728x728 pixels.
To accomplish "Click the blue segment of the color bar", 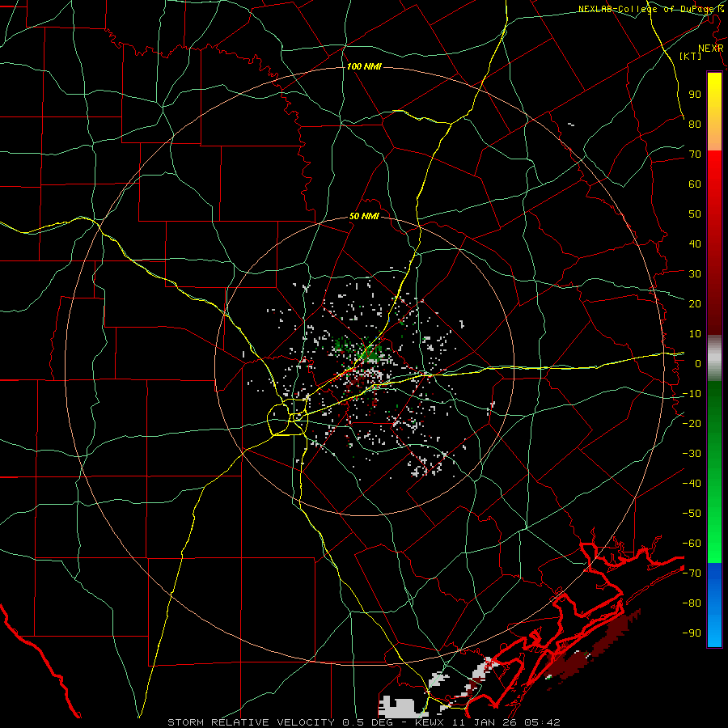I will [714, 604].
